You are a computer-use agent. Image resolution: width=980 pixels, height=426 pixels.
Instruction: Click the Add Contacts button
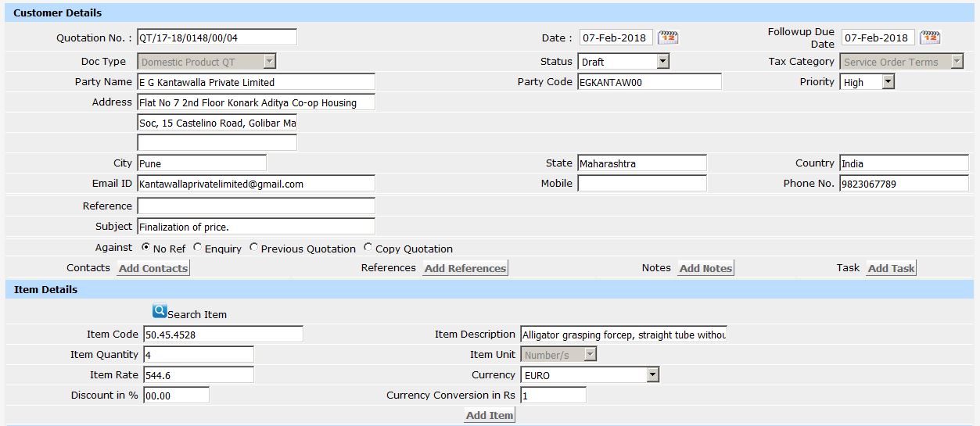(153, 268)
